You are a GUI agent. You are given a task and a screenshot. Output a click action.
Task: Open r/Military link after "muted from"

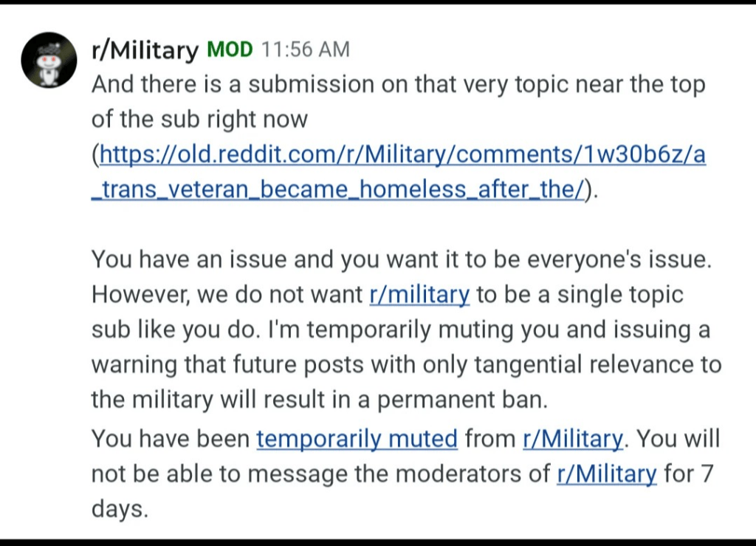[573, 438]
